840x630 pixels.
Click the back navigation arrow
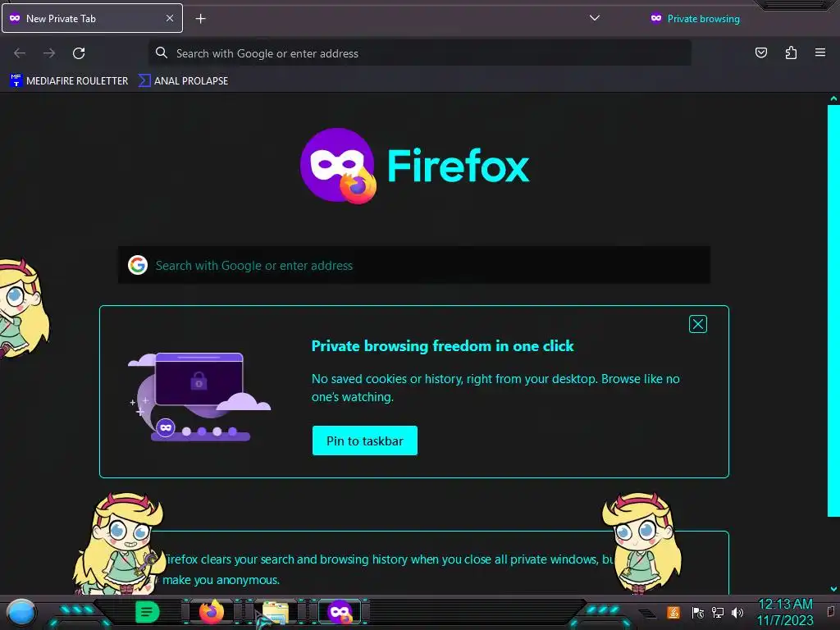click(x=20, y=53)
